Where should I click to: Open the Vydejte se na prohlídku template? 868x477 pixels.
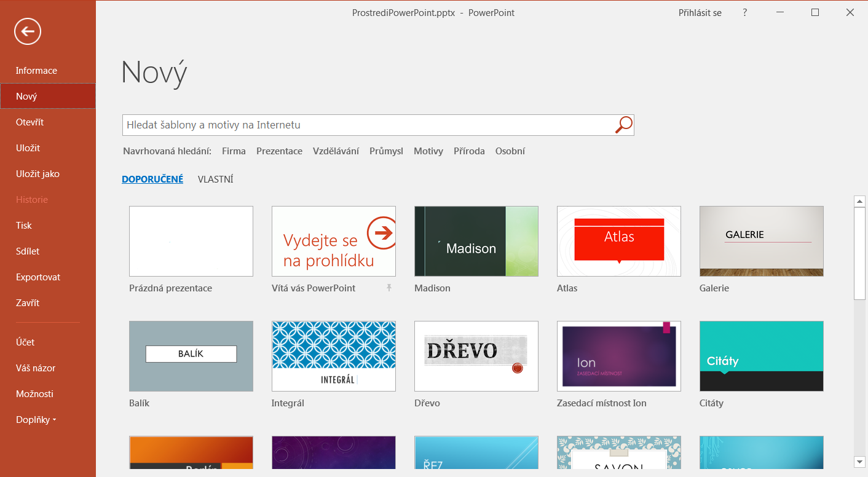(334, 241)
